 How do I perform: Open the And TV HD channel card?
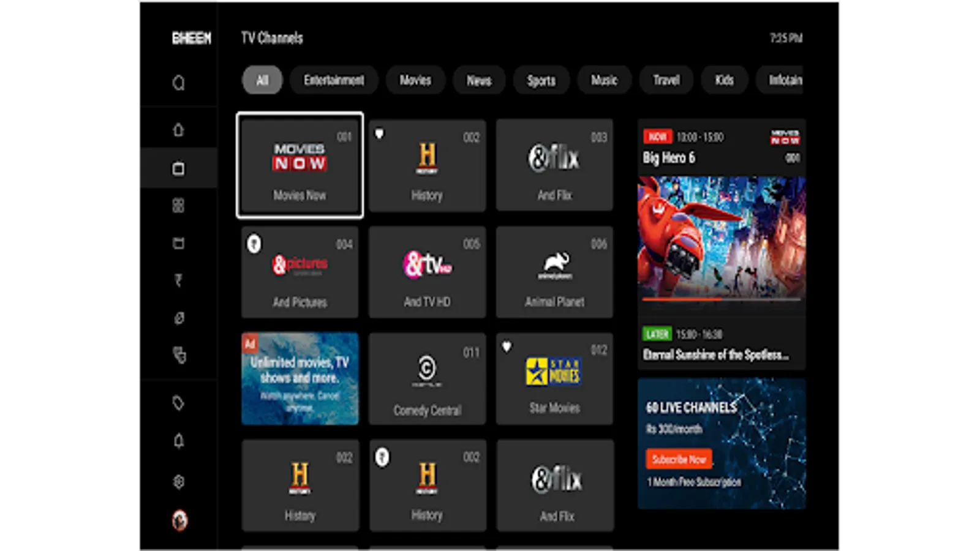[427, 272]
